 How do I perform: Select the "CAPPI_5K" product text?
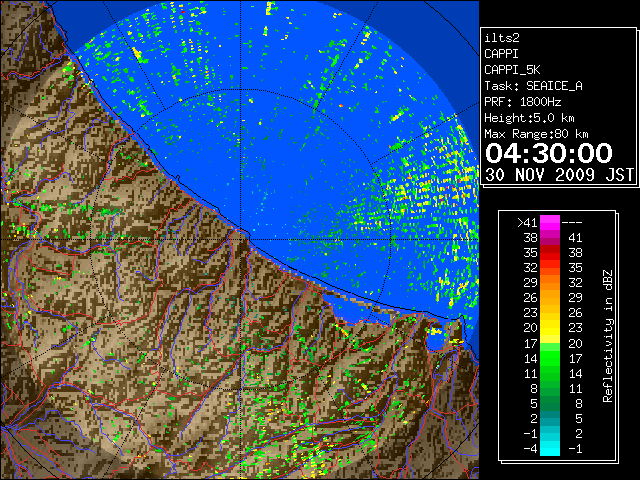(x=512, y=70)
